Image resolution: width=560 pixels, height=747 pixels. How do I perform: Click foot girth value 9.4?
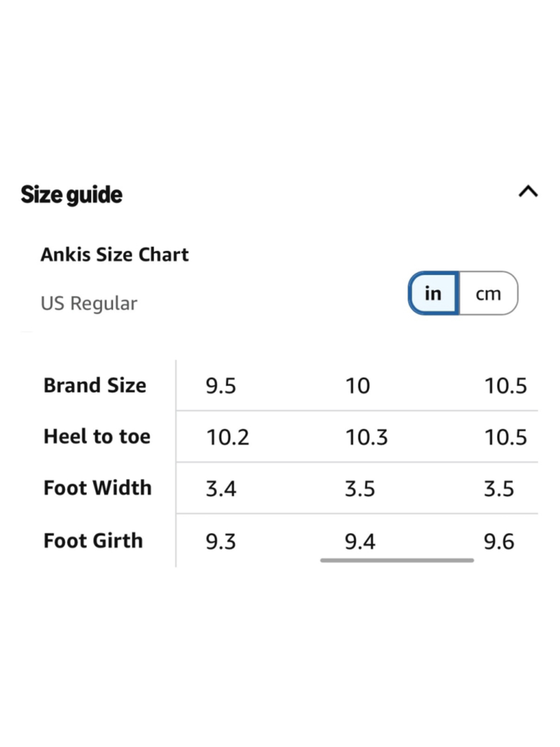coord(360,541)
